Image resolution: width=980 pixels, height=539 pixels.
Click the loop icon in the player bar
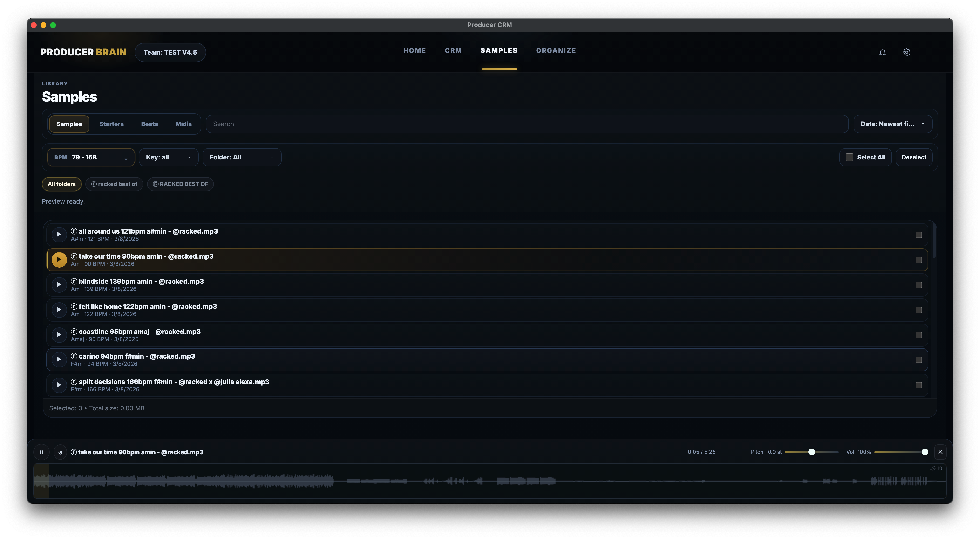(x=60, y=452)
